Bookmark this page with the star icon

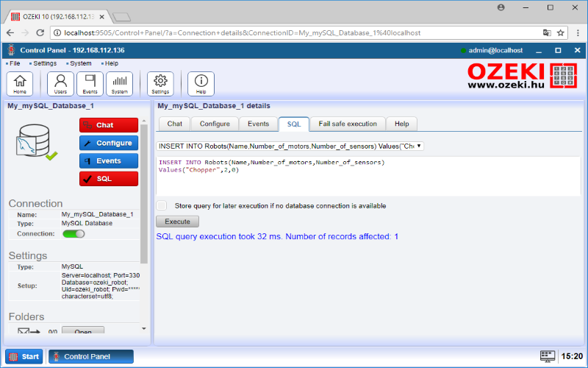[x=561, y=32]
